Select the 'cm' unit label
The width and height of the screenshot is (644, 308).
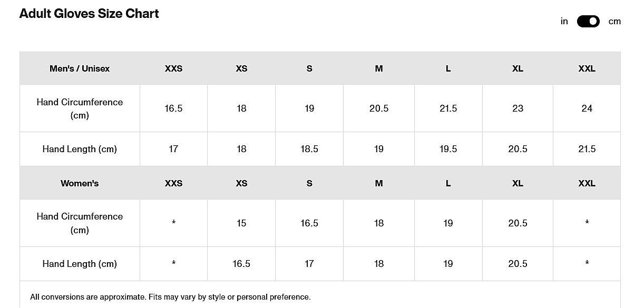(x=614, y=22)
